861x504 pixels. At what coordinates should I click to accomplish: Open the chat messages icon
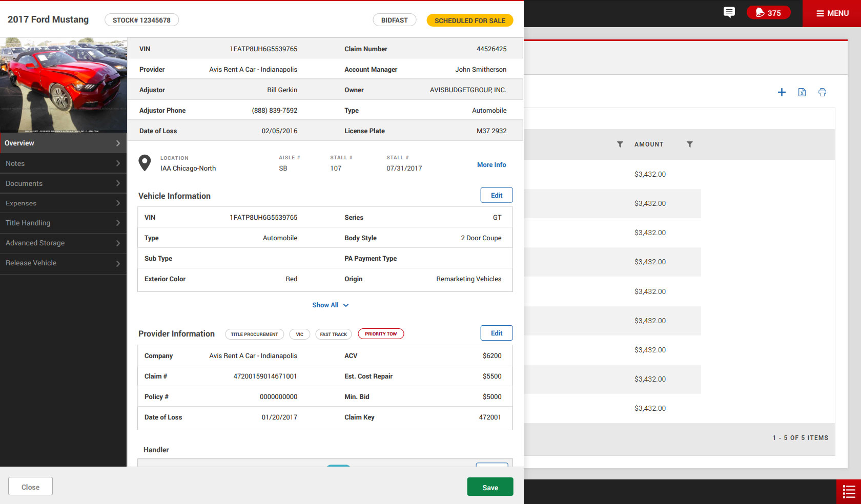(x=729, y=12)
